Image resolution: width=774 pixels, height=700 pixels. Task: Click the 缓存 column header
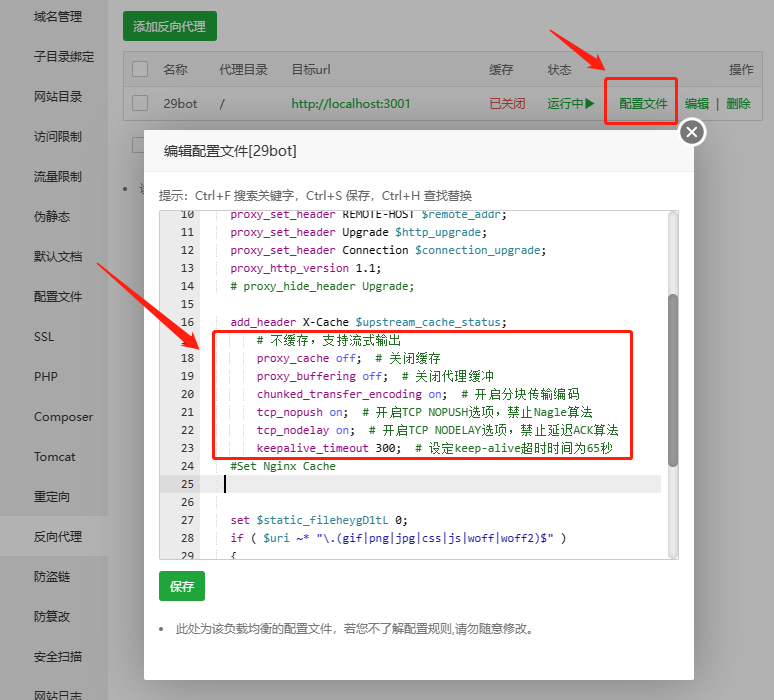click(x=501, y=70)
